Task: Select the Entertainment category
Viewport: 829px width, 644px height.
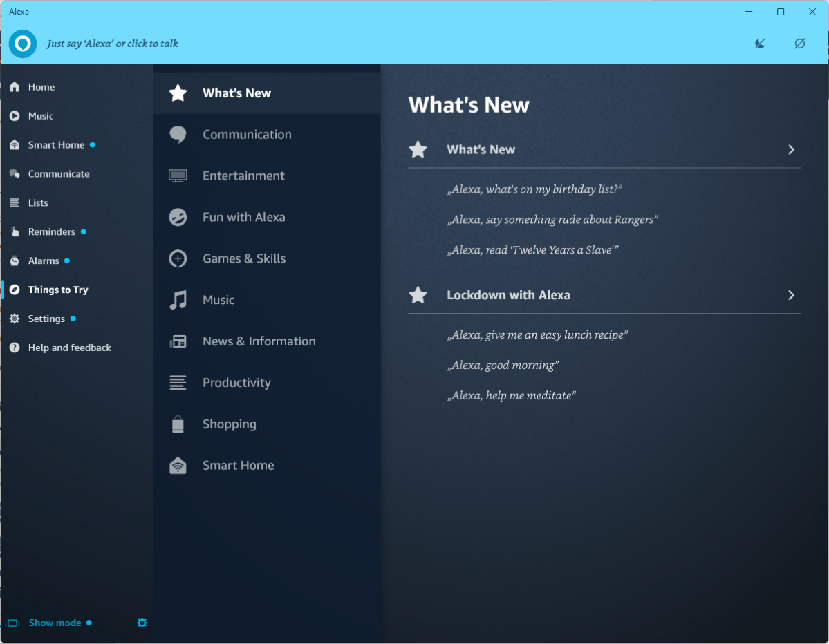Action: coord(267,176)
